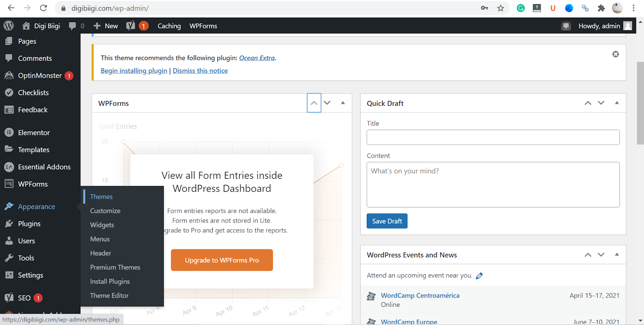Click the Quick Draft Title field
644x325 pixels.
coord(493,137)
